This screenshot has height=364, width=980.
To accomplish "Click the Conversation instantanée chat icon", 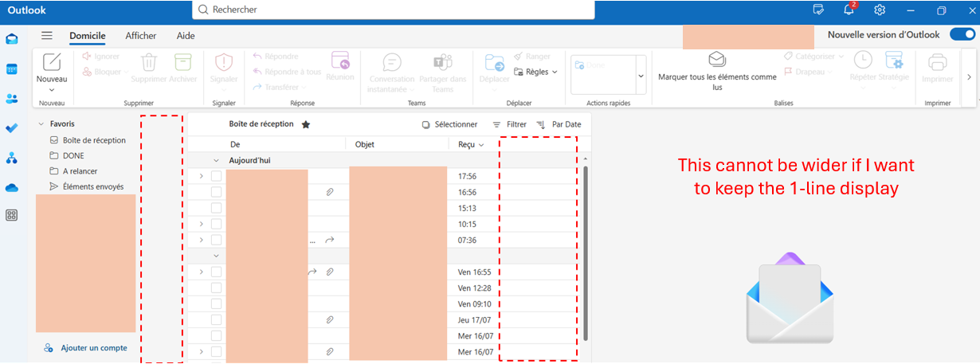I will coord(391,62).
